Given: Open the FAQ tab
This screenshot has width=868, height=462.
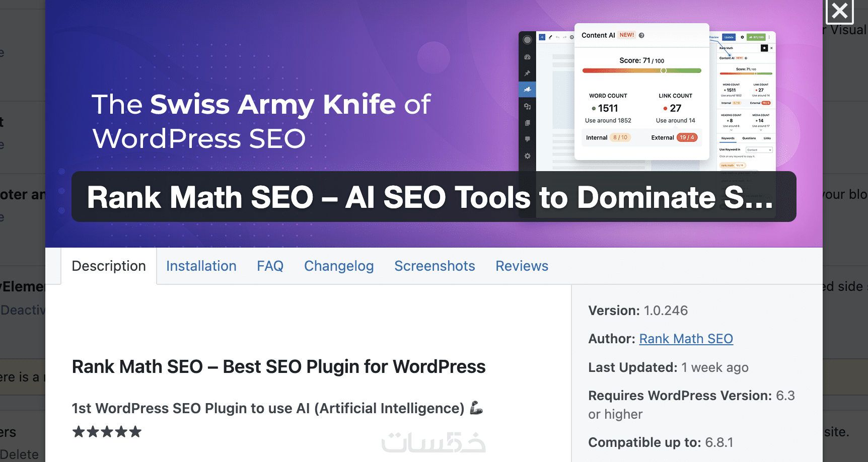Looking at the screenshot, I should pos(270,266).
